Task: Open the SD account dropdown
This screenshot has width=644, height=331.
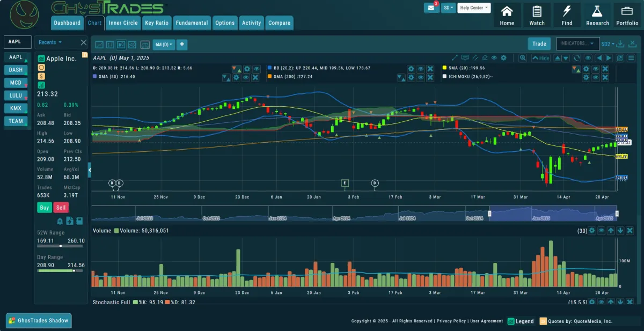Action: coord(448,8)
